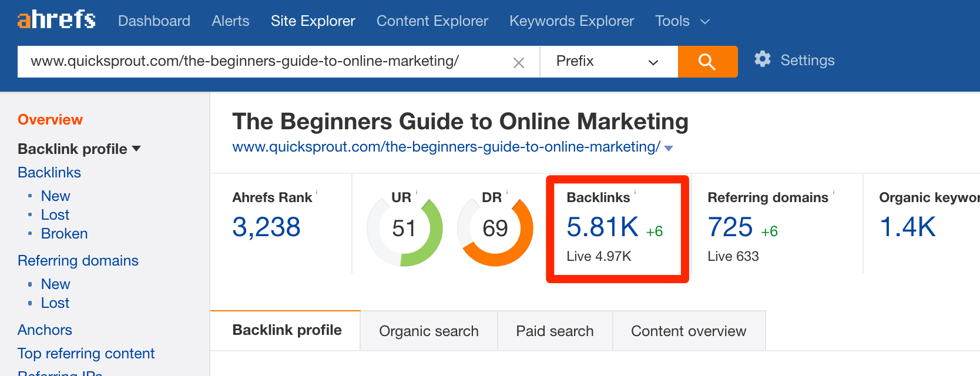Click the orange search magnifier button
980x376 pixels.
pos(707,62)
